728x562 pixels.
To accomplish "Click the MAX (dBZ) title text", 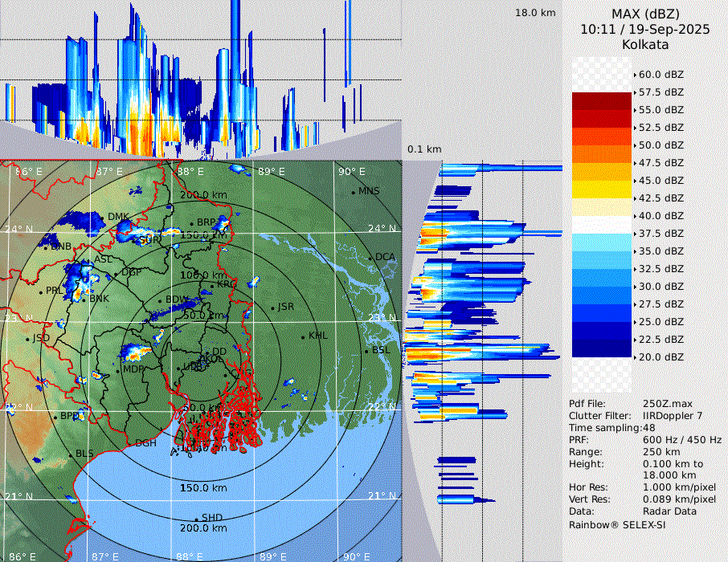I will pyautogui.click(x=644, y=14).
